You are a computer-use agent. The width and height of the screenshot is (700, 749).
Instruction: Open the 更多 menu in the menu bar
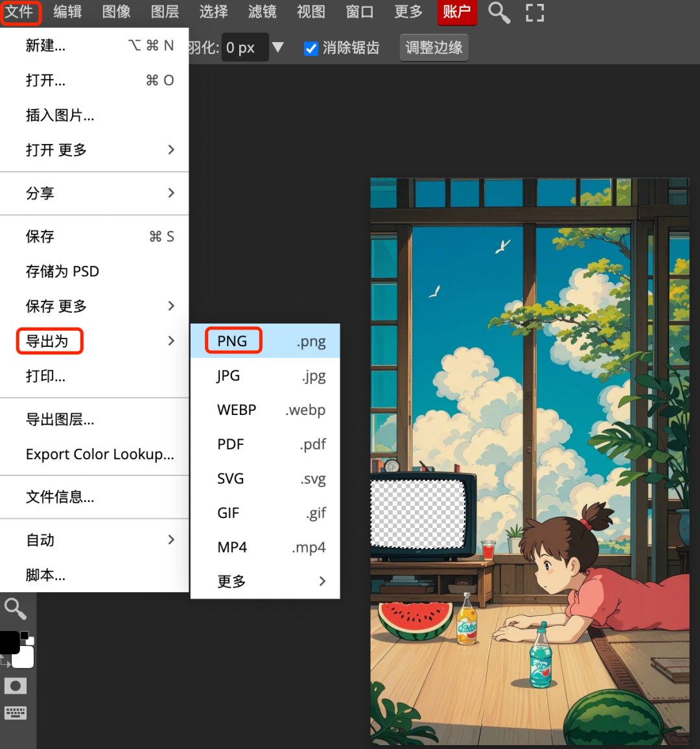click(409, 12)
